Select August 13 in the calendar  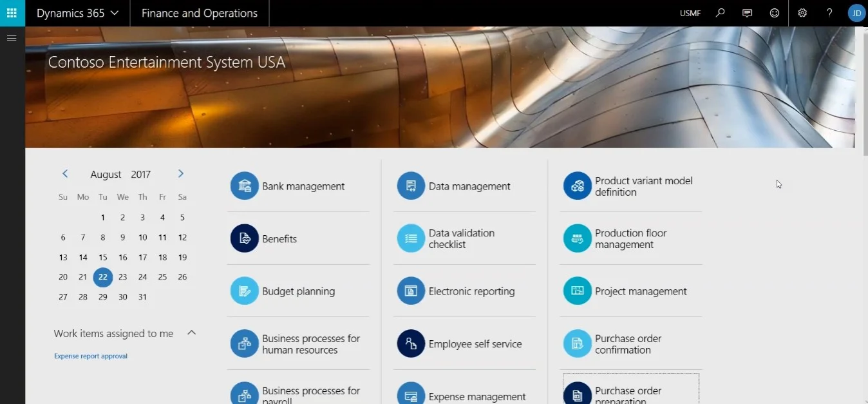click(x=63, y=257)
